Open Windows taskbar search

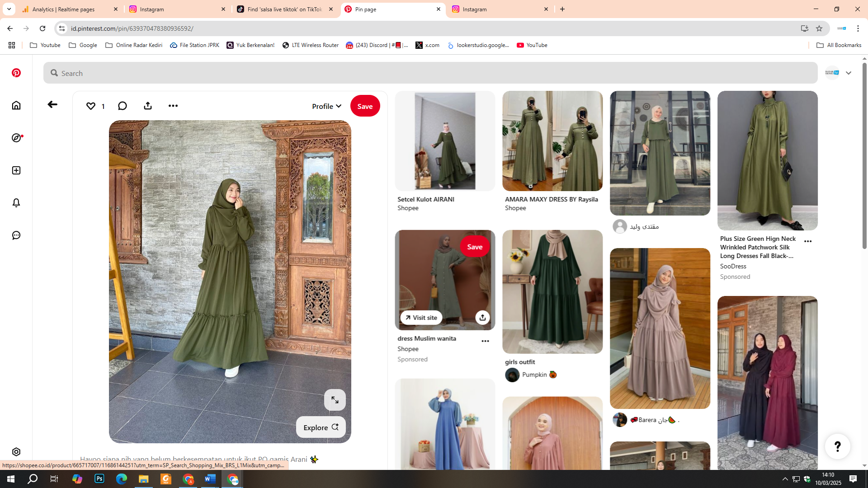[33, 479]
